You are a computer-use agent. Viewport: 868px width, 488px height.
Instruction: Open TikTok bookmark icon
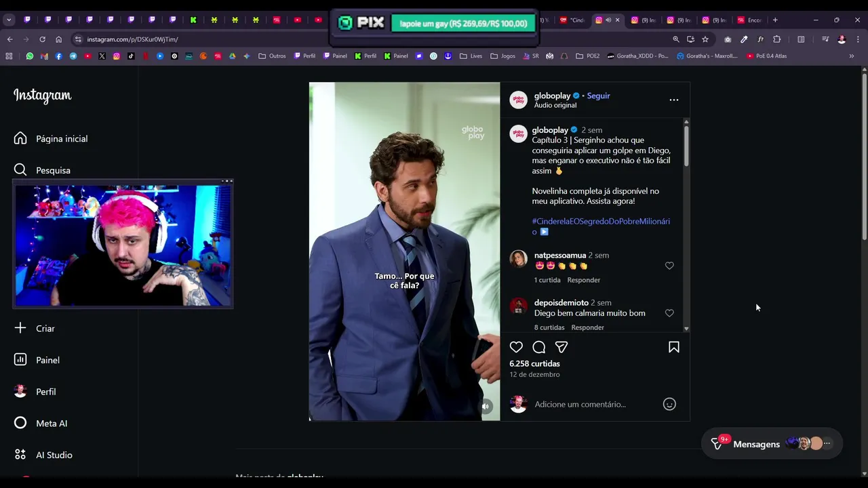pos(131,56)
